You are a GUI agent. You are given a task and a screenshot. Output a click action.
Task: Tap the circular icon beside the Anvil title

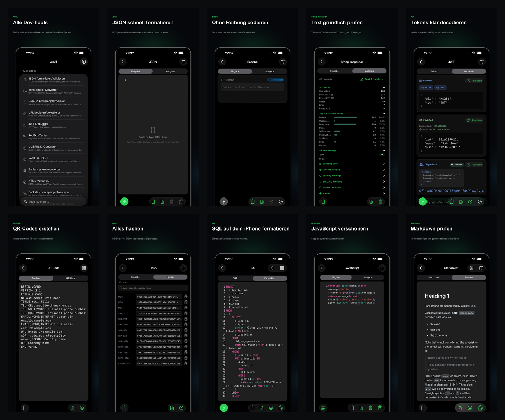coord(84,62)
